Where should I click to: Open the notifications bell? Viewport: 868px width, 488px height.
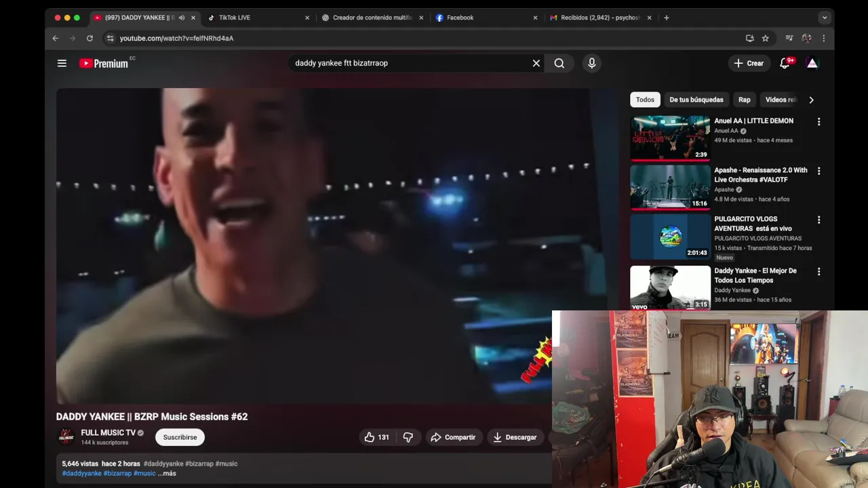785,63
